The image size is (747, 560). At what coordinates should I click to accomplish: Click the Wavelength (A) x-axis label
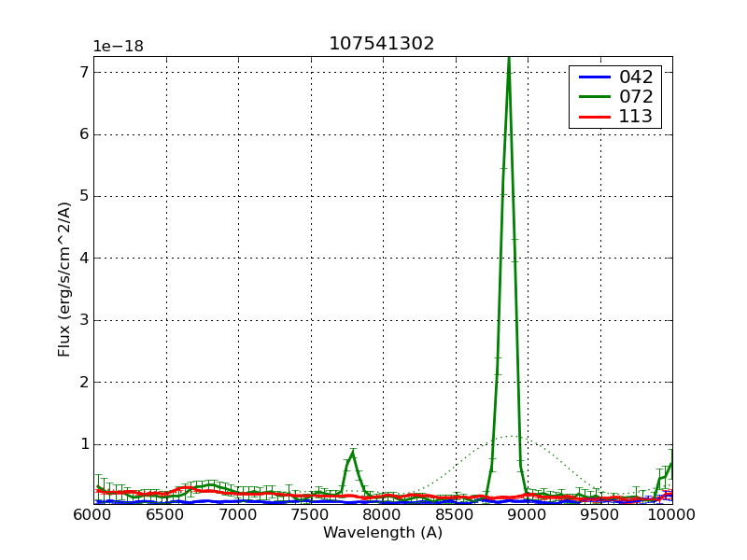383,533
